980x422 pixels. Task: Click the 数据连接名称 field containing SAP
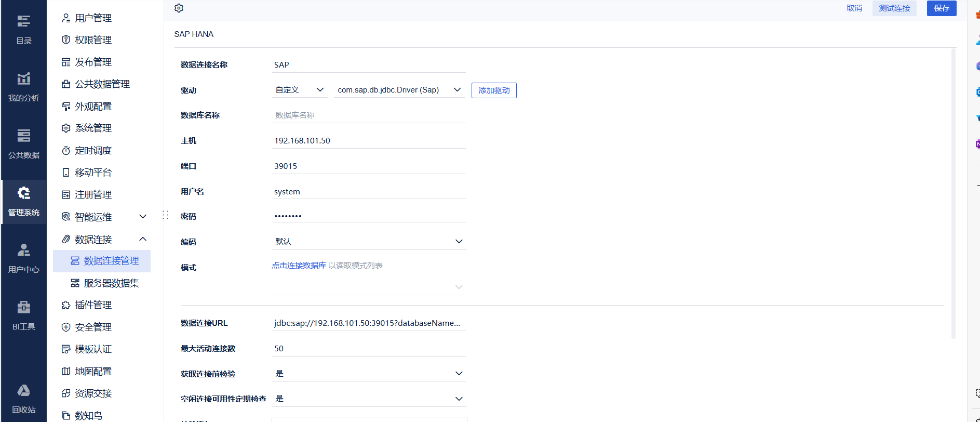(x=369, y=65)
